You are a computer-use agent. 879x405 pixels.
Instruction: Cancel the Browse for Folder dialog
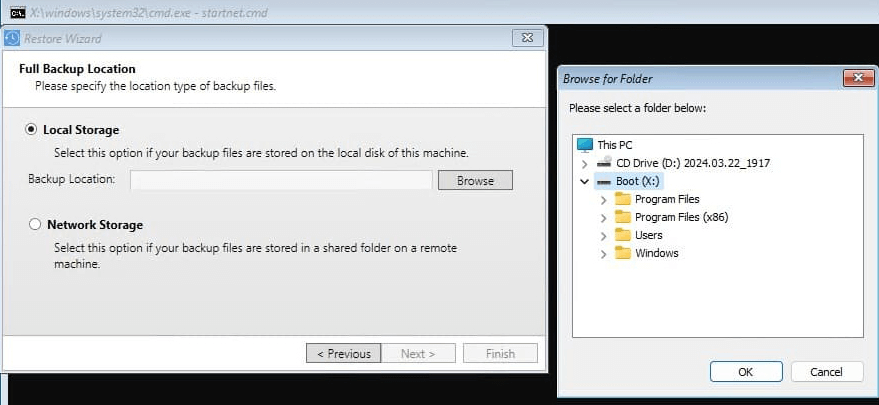(826, 371)
